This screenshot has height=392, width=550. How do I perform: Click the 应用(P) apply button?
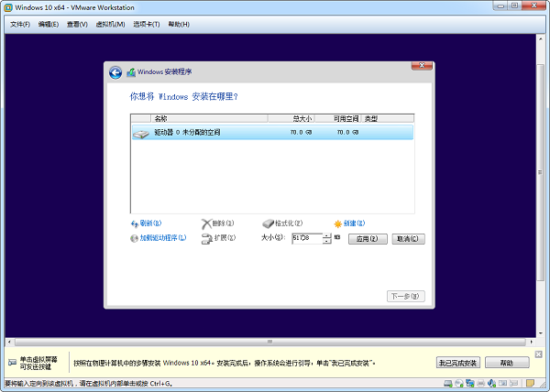368,239
